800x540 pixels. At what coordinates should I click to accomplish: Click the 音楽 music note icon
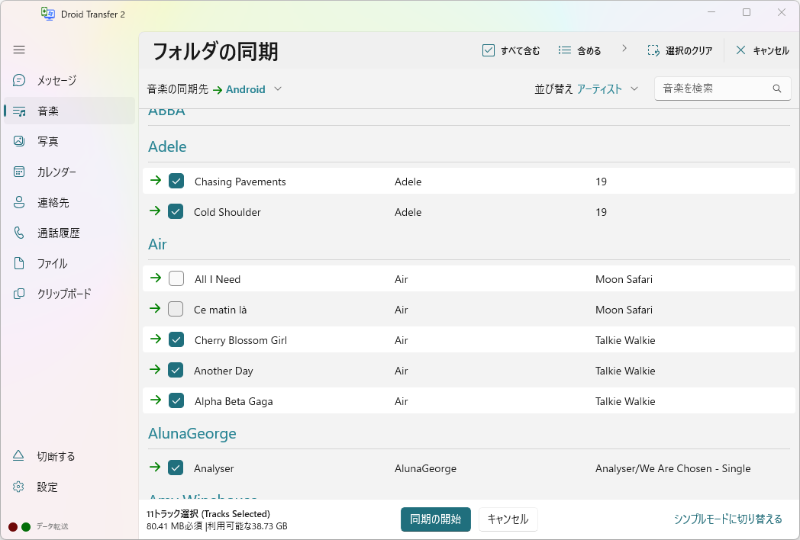click(19, 111)
